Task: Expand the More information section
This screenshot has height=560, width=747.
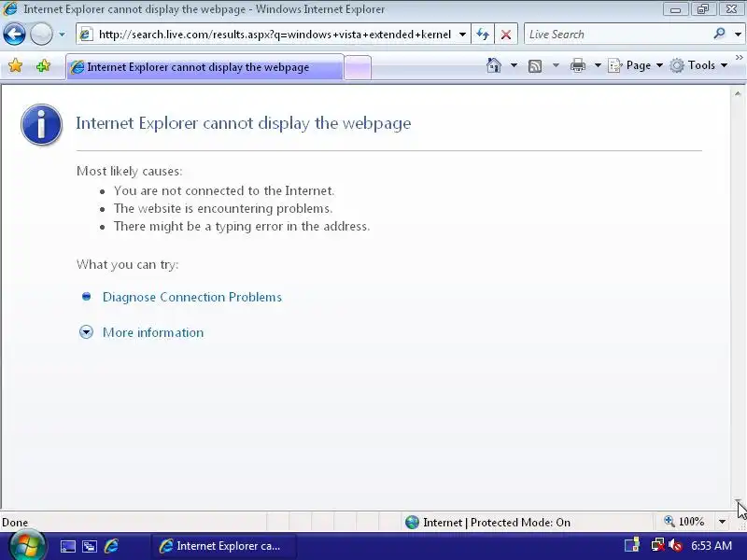Action: (153, 332)
